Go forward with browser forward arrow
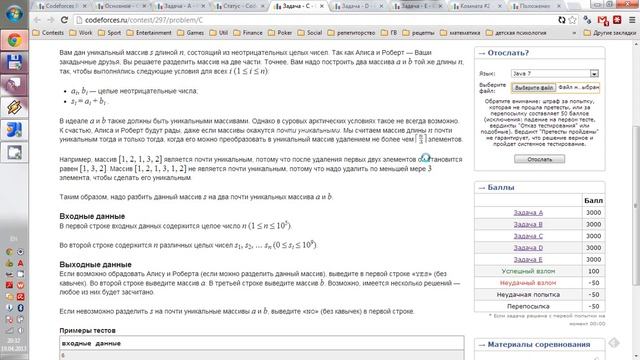640x360 pixels. coord(51,20)
